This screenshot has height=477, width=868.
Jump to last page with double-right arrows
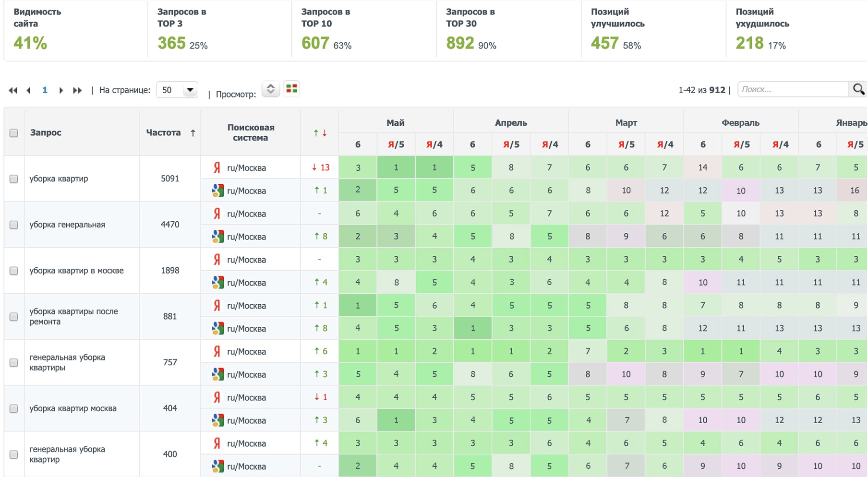(x=77, y=90)
